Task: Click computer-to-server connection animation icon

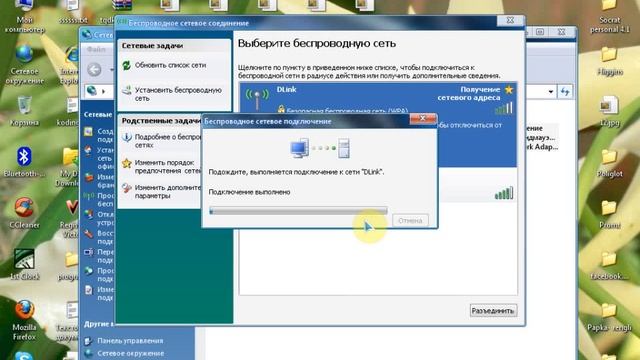Action: tap(320, 148)
